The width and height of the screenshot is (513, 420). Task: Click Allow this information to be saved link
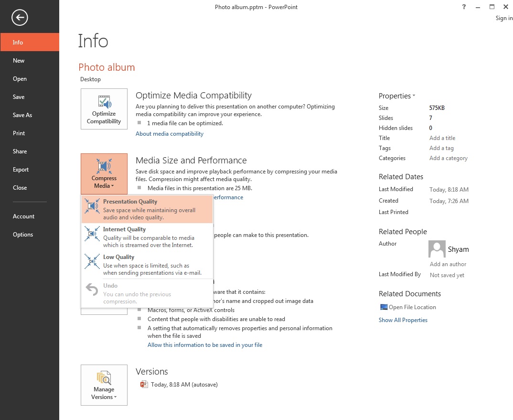click(x=205, y=345)
